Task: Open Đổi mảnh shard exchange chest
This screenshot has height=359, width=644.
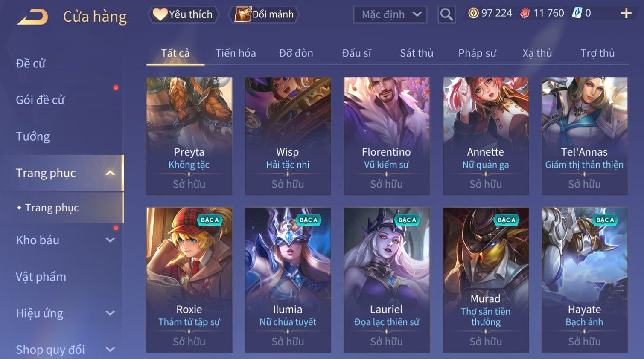Action: (x=264, y=14)
